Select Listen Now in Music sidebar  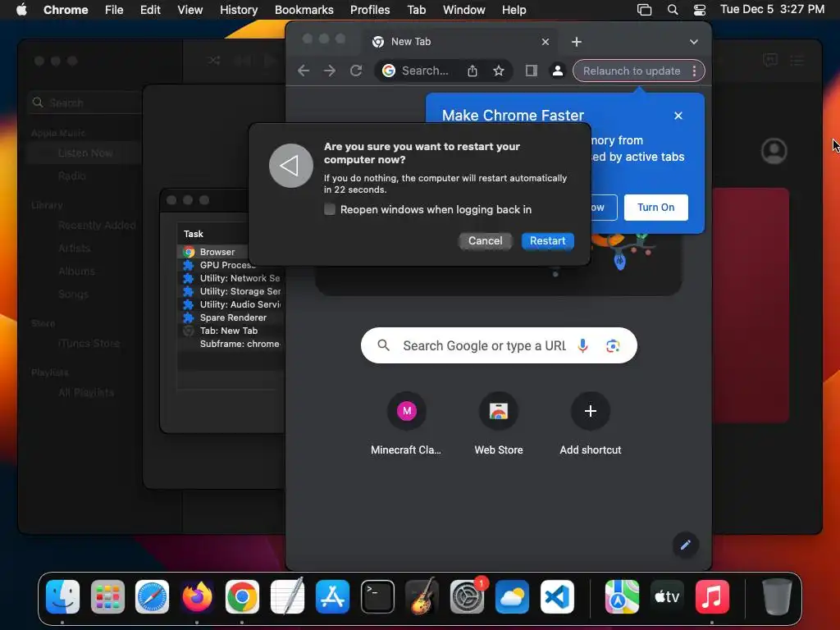coord(84,153)
